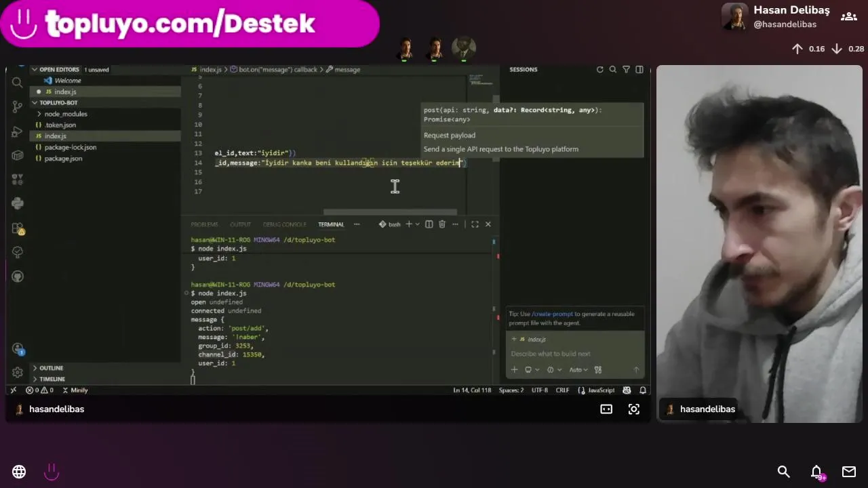Click the Minify status bar button
Image resolution: width=868 pixels, height=488 pixels.
pos(75,390)
